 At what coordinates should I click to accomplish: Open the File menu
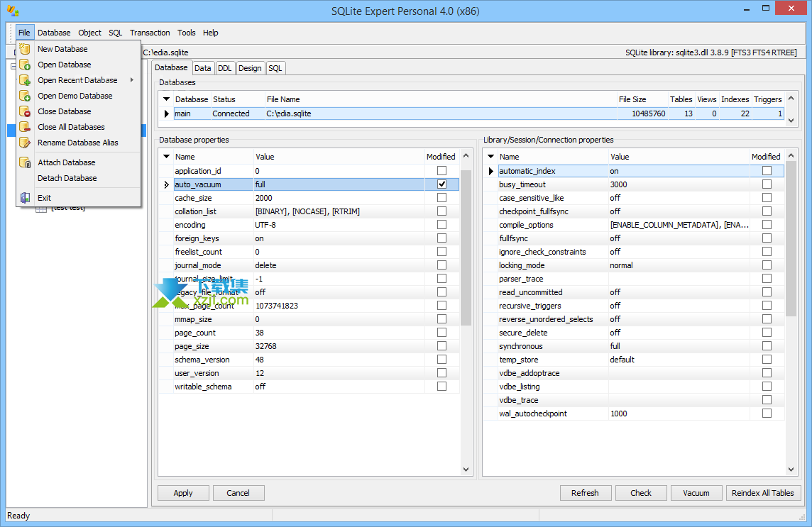pos(24,33)
